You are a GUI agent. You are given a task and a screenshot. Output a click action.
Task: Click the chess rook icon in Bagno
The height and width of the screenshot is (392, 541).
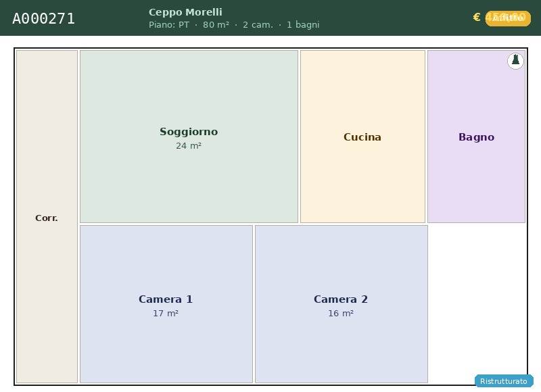click(x=515, y=61)
